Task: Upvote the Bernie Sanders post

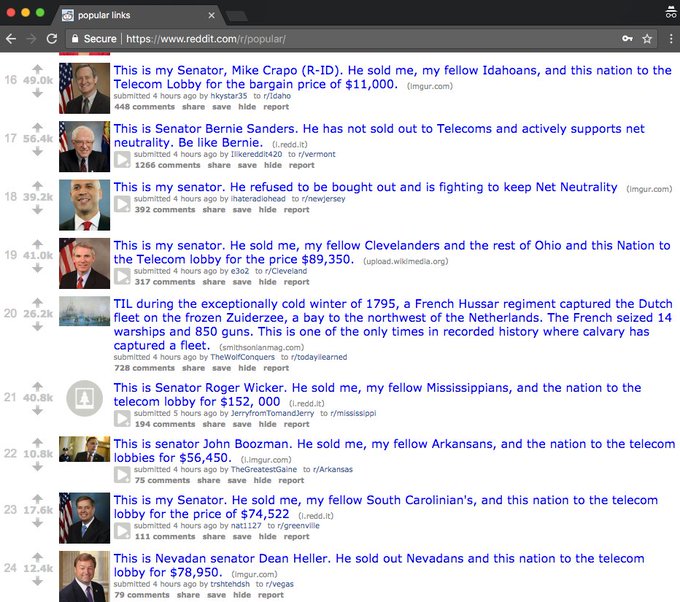Action: [38, 127]
